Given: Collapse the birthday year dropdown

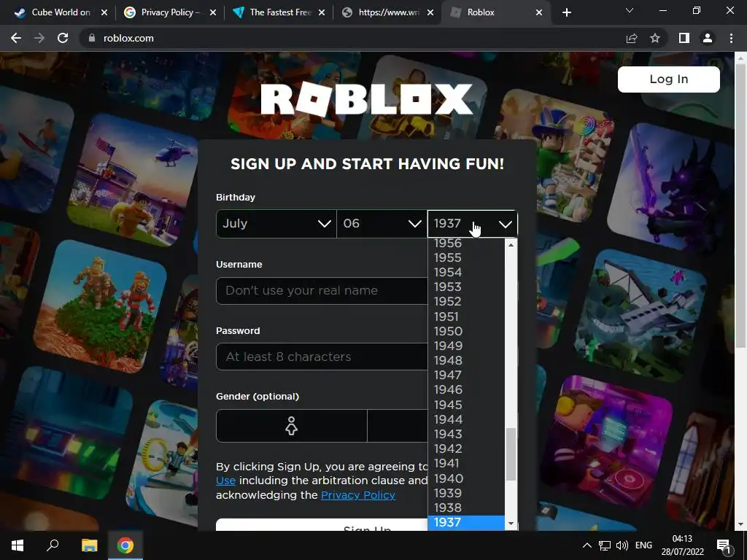Looking at the screenshot, I should (x=472, y=224).
